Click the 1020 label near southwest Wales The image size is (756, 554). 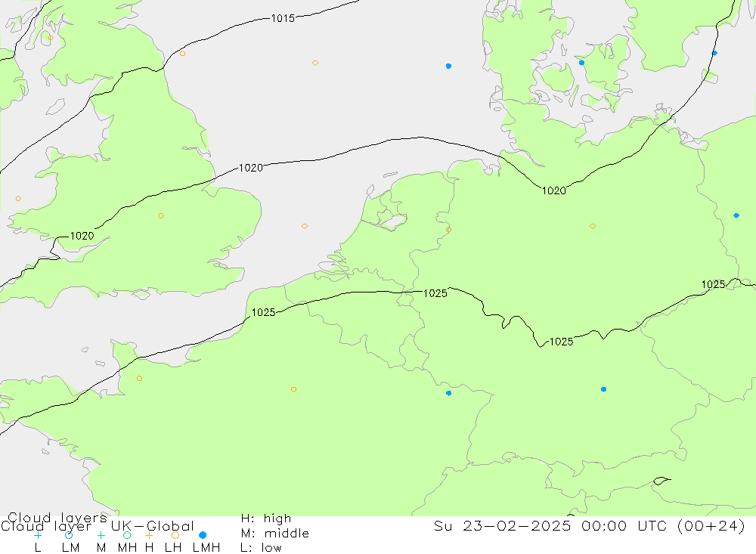click(82, 236)
